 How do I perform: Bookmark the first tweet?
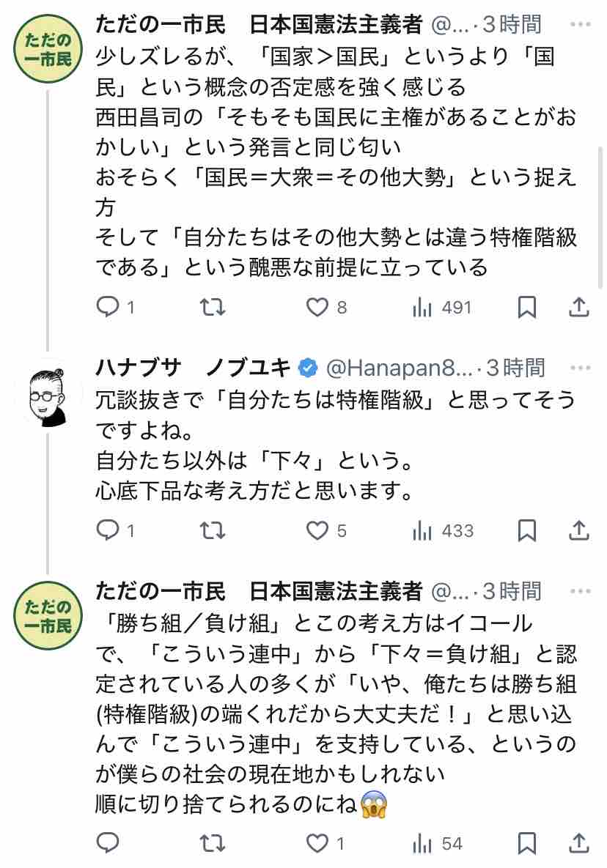526,308
